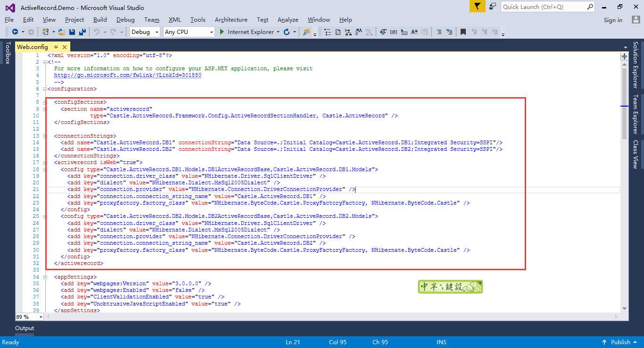Open the File menu
The width and height of the screenshot is (644, 348).
coord(9,20)
